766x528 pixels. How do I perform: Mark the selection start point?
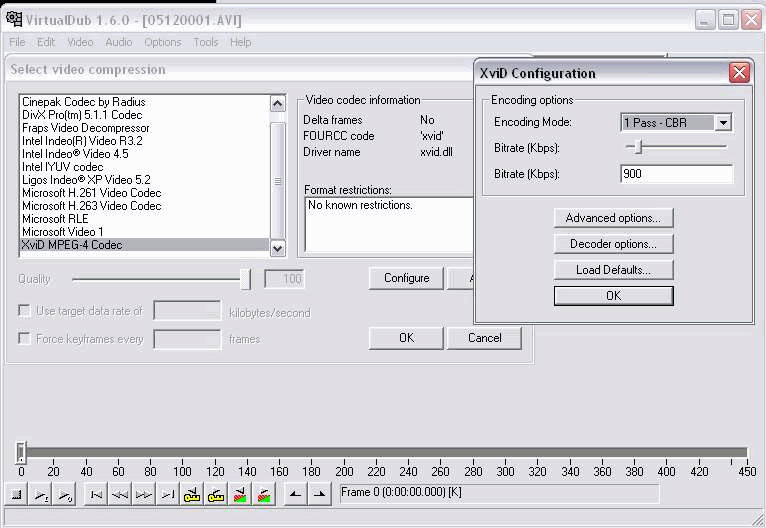(x=296, y=495)
